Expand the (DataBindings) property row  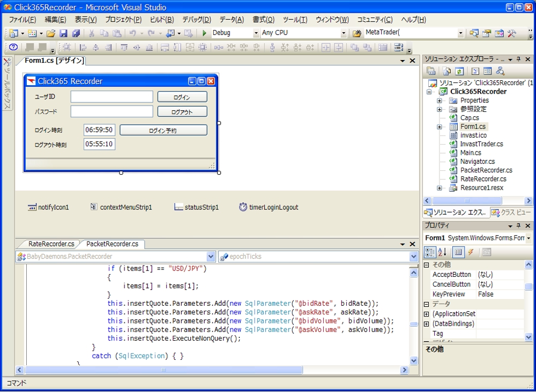pos(427,323)
